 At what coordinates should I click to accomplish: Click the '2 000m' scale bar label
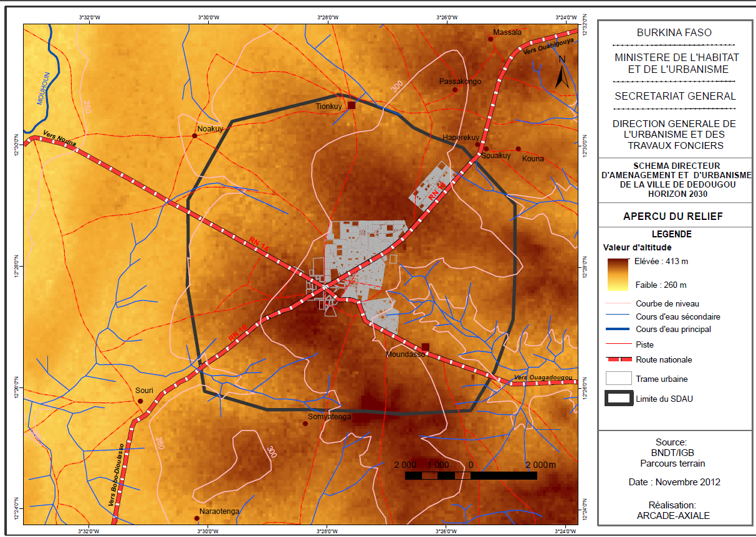click(540, 465)
